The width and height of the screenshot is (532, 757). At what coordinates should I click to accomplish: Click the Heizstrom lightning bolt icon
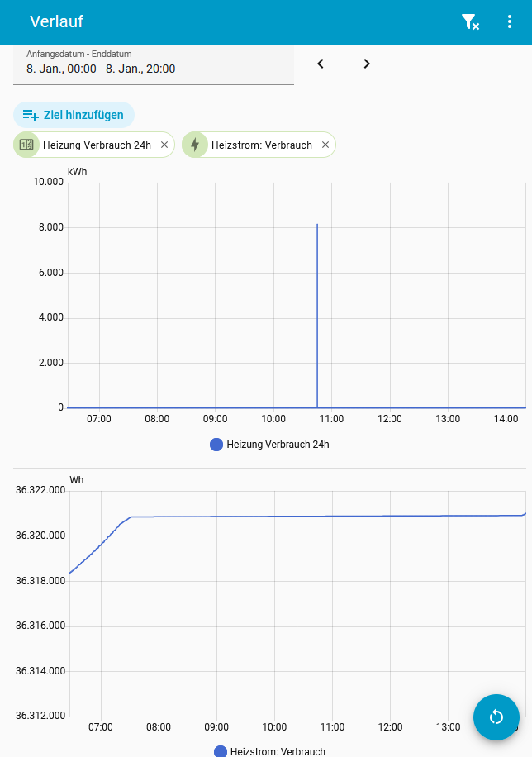tap(195, 145)
